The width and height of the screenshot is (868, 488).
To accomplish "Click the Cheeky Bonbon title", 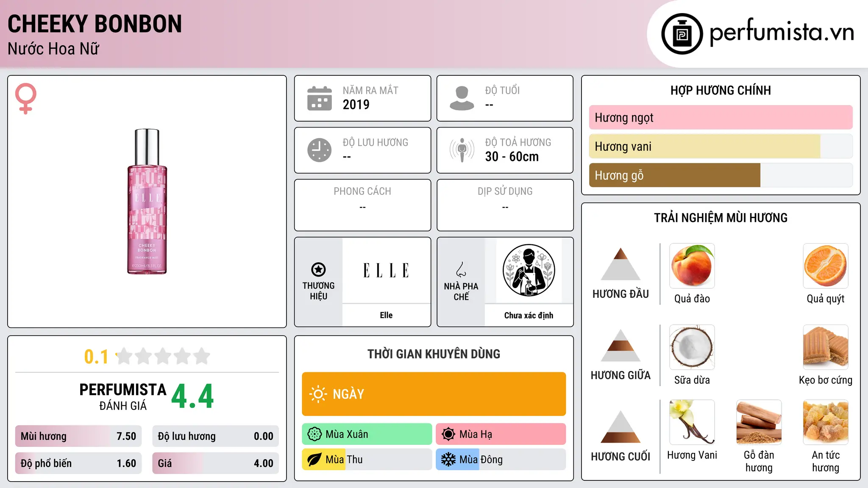I will point(95,24).
